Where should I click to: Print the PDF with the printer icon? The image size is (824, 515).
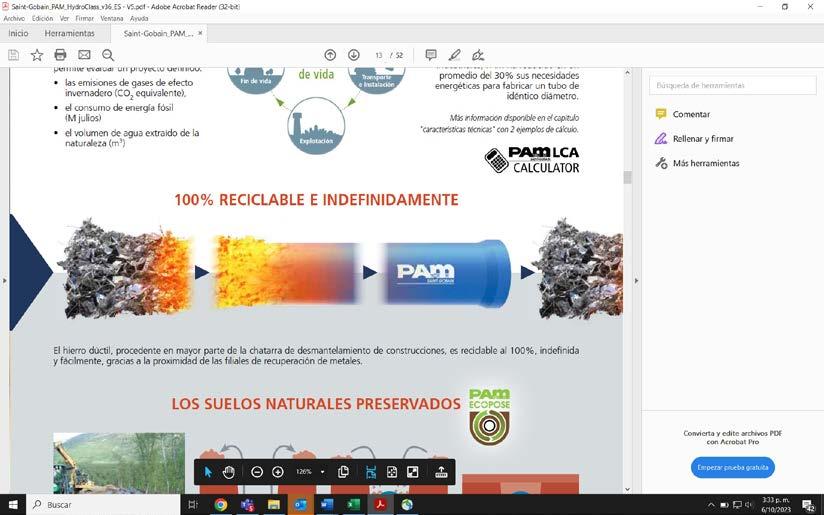tap(60, 55)
